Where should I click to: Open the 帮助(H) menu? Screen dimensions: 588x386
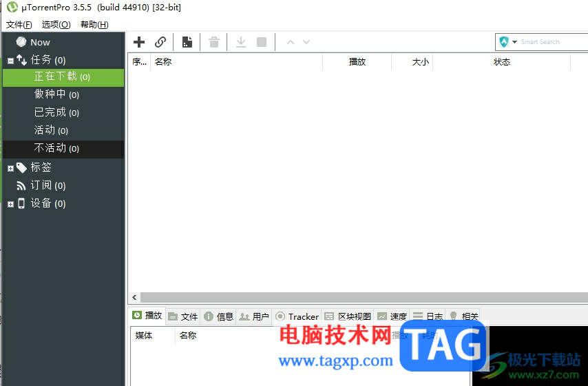[x=94, y=25]
